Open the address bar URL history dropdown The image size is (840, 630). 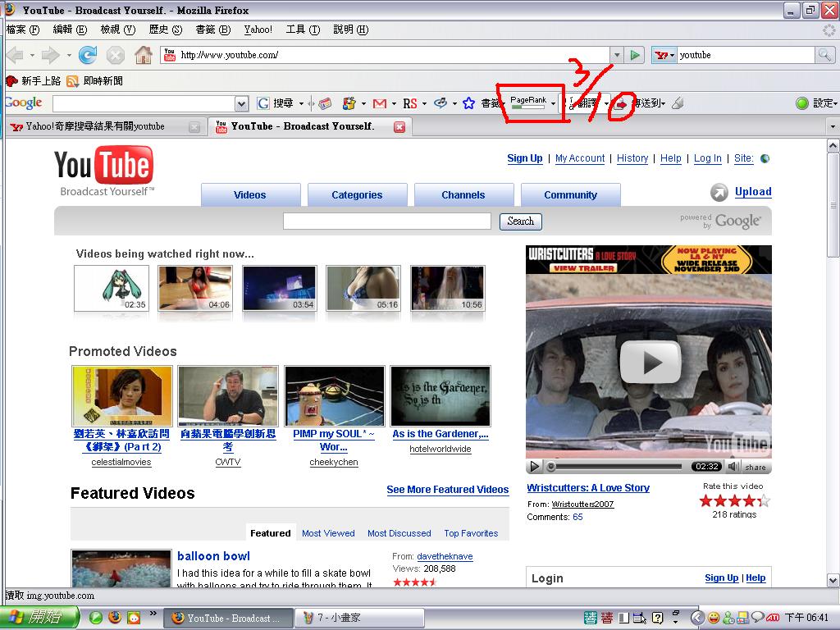pyautogui.click(x=617, y=55)
